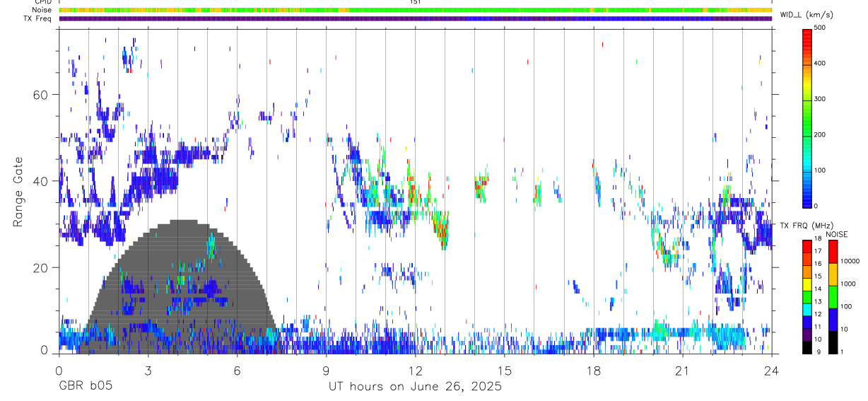This screenshot has width=868, height=401.
Task: Click the 'GBR b05' radar label
Action: 85,386
